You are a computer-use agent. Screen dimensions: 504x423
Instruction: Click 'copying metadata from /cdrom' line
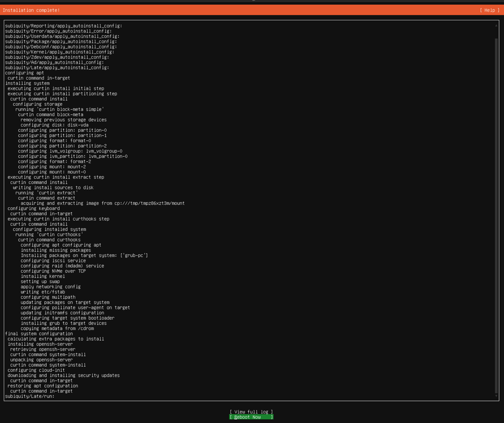coord(57,328)
